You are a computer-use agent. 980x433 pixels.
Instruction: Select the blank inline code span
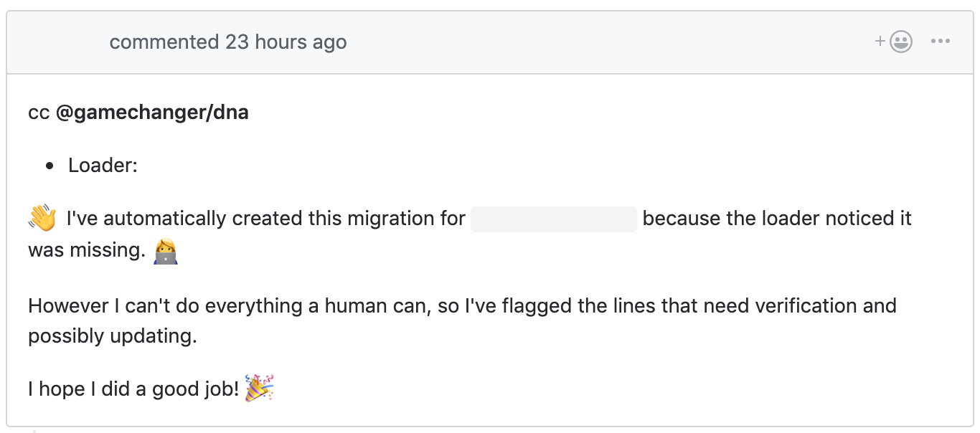(x=554, y=219)
